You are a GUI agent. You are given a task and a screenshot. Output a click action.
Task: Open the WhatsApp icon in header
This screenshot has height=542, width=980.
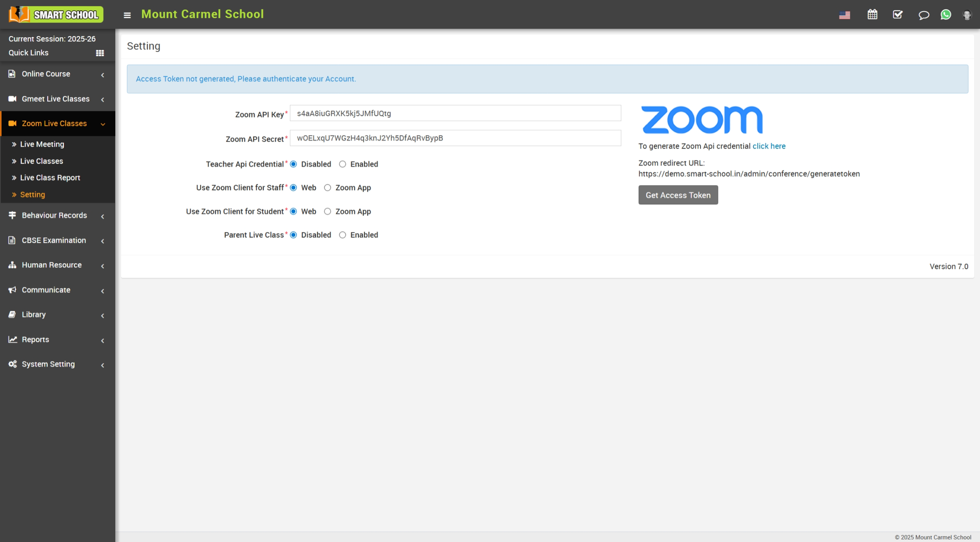tap(946, 15)
